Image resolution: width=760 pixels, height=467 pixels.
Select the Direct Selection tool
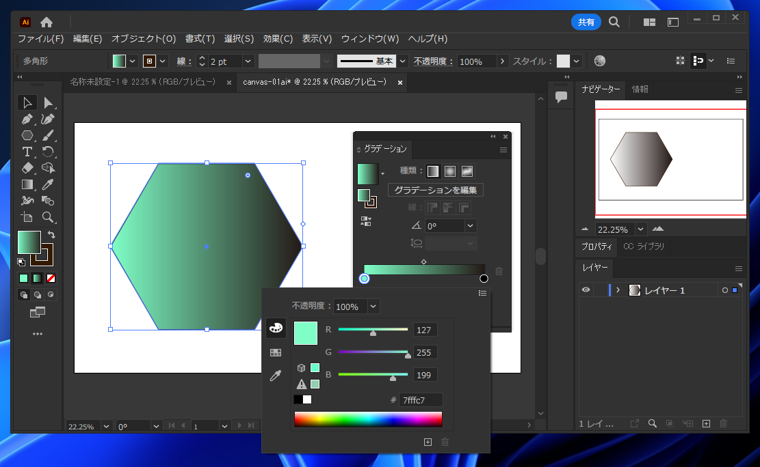[x=47, y=103]
